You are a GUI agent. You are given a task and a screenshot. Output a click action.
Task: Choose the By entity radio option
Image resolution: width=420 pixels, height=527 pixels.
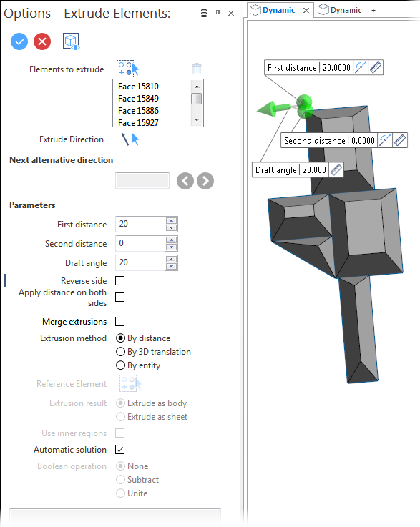(138, 365)
